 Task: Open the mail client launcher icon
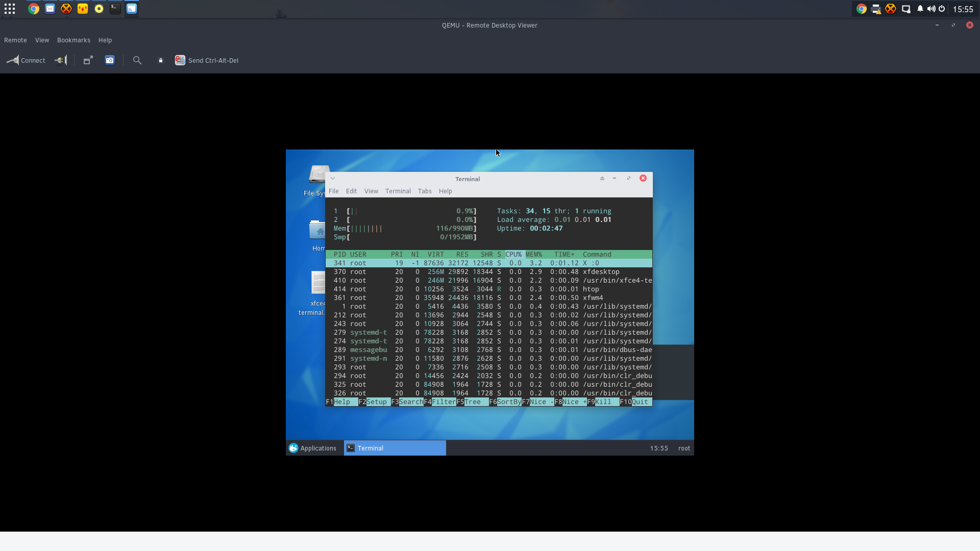tap(50, 9)
